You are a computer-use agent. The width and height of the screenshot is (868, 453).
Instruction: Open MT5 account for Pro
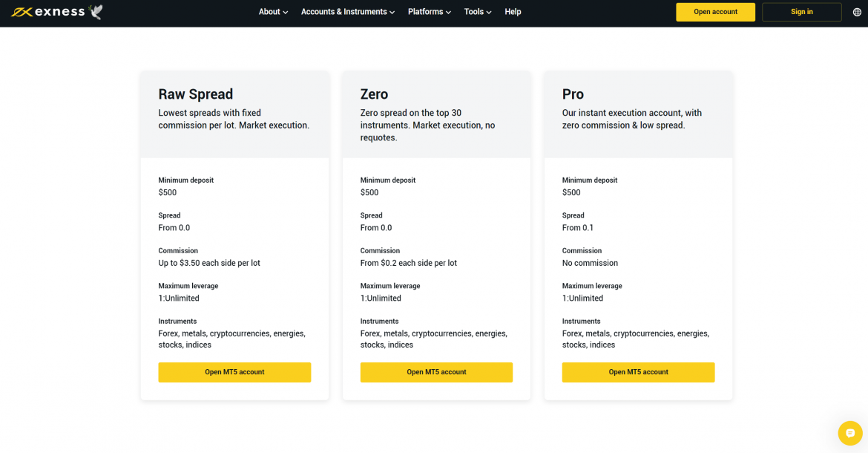tap(638, 372)
